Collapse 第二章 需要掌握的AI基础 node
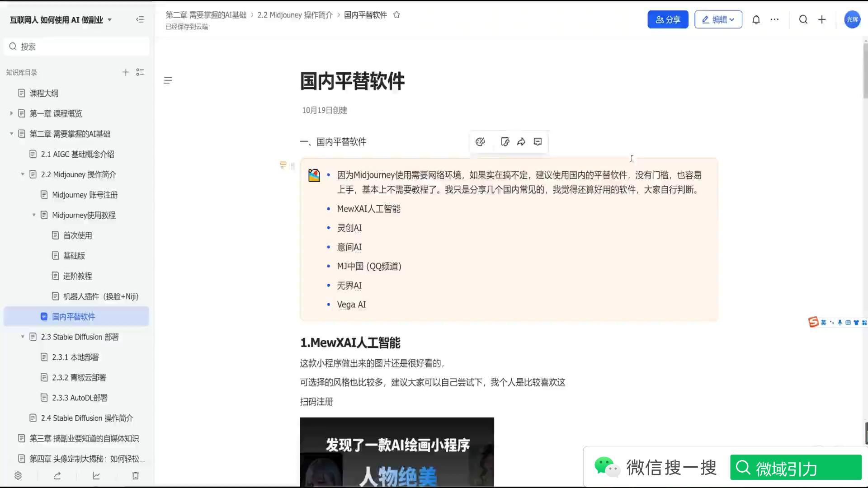This screenshot has height=488, width=868. pos(11,134)
